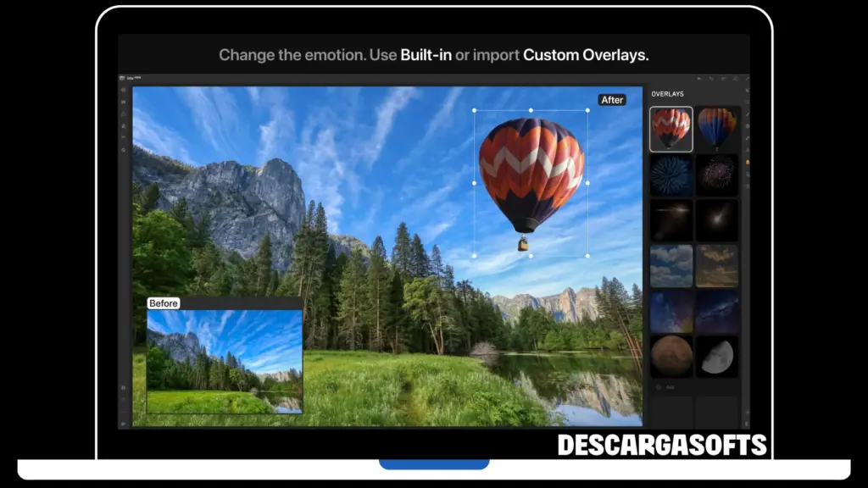Select the horizontal lens flare overlay
The width and height of the screenshot is (868, 488).
pyautogui.click(x=671, y=220)
